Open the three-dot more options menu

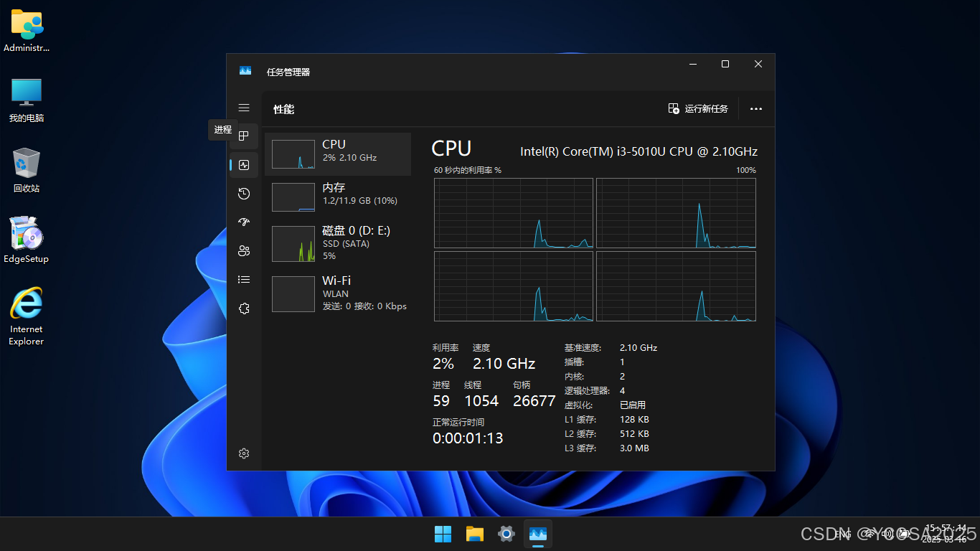click(x=756, y=109)
